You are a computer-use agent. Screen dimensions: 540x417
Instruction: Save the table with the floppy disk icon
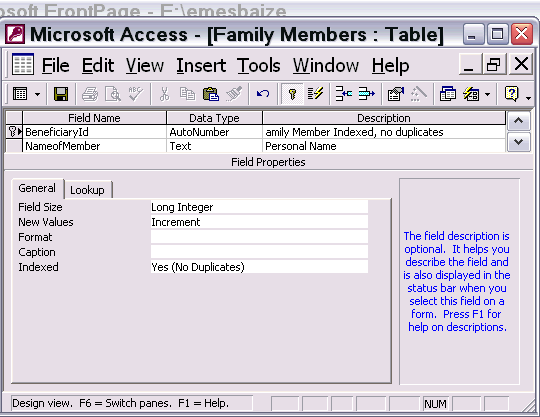pyautogui.click(x=61, y=94)
